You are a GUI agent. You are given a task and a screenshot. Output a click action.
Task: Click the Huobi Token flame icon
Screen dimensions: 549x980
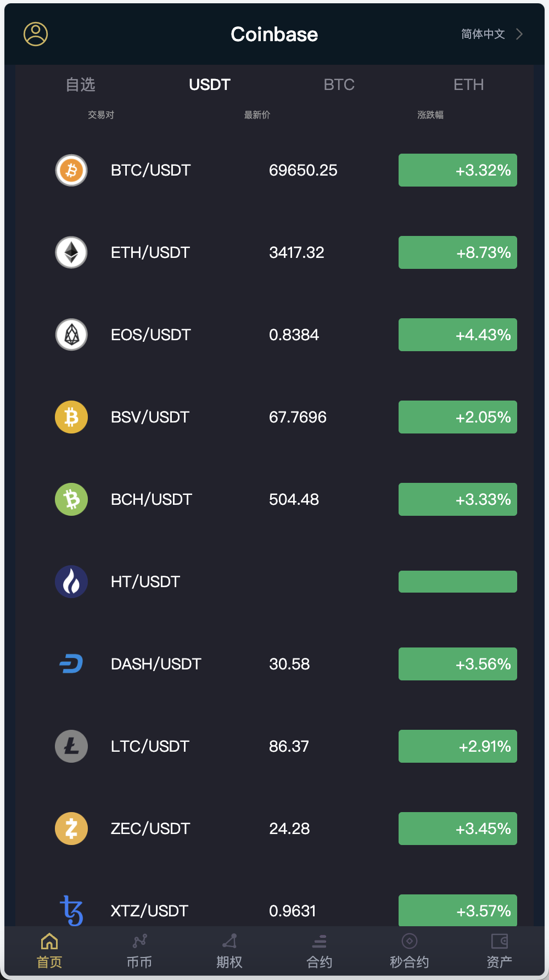click(x=71, y=582)
